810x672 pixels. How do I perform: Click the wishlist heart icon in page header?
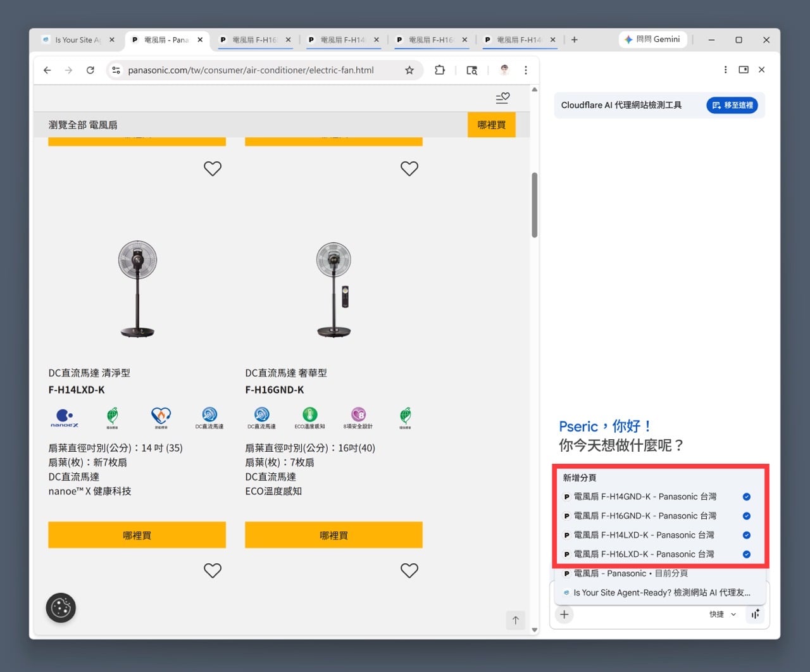(502, 98)
